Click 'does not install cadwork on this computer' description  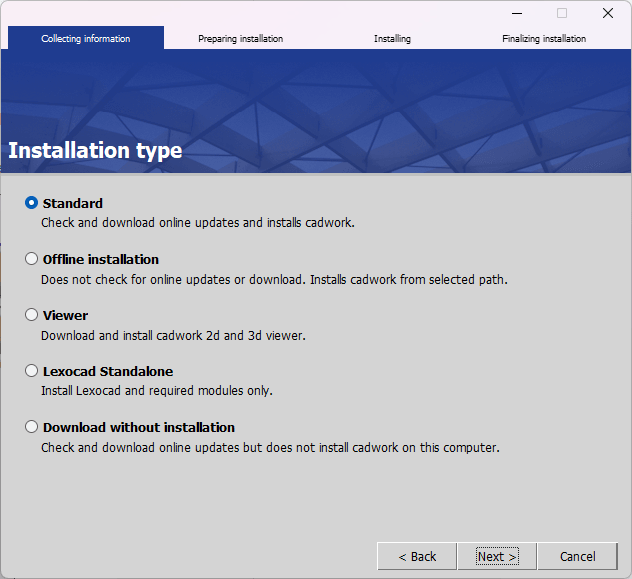[270, 447]
